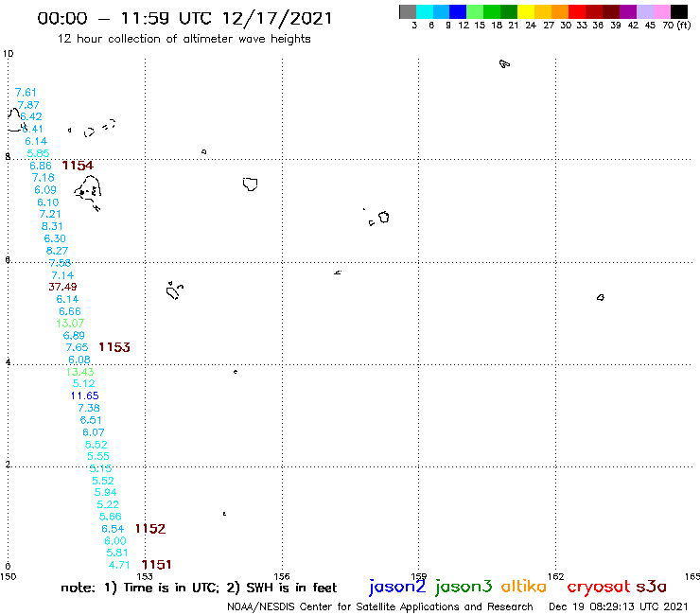Viewport: 700px width, 615px height.
Task: Click the green wave height value 13.07
Action: point(70,323)
